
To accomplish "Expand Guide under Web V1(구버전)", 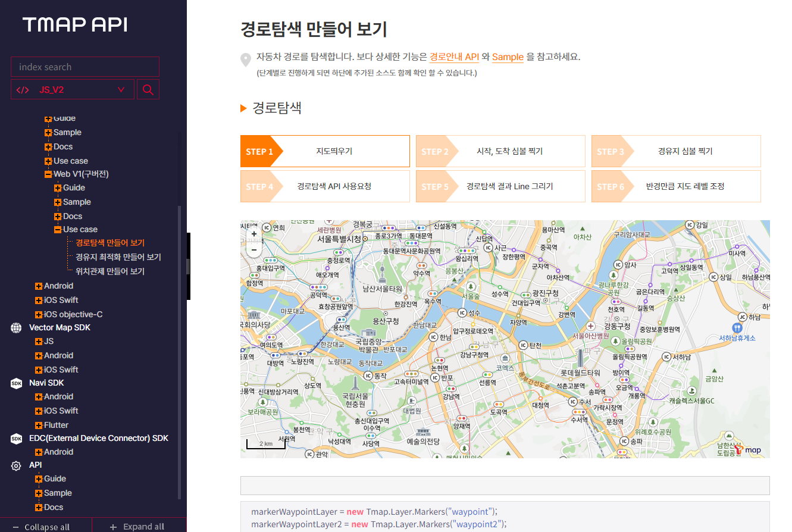I will pos(58,188).
